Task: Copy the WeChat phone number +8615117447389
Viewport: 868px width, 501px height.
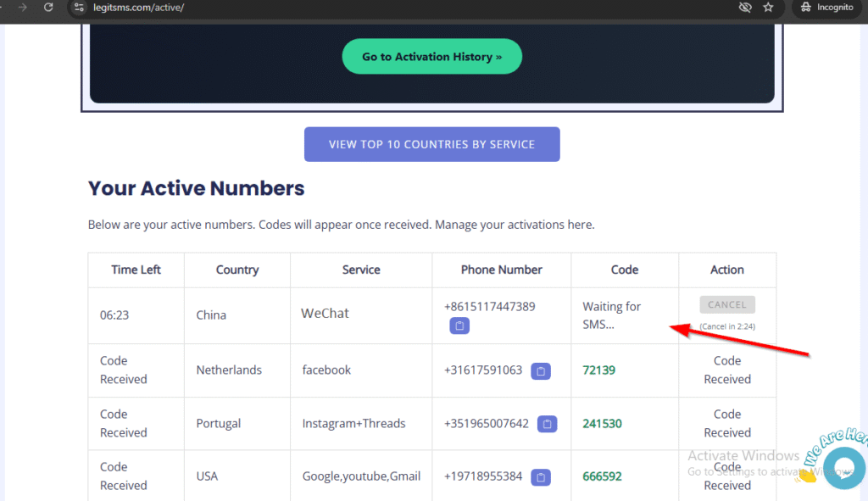Action: pos(459,326)
